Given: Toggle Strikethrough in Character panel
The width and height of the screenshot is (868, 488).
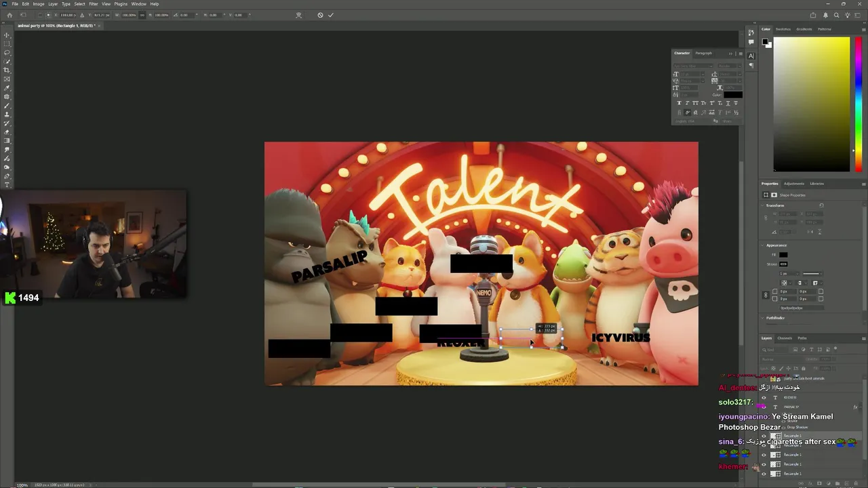Looking at the screenshot, I should click(x=736, y=103).
